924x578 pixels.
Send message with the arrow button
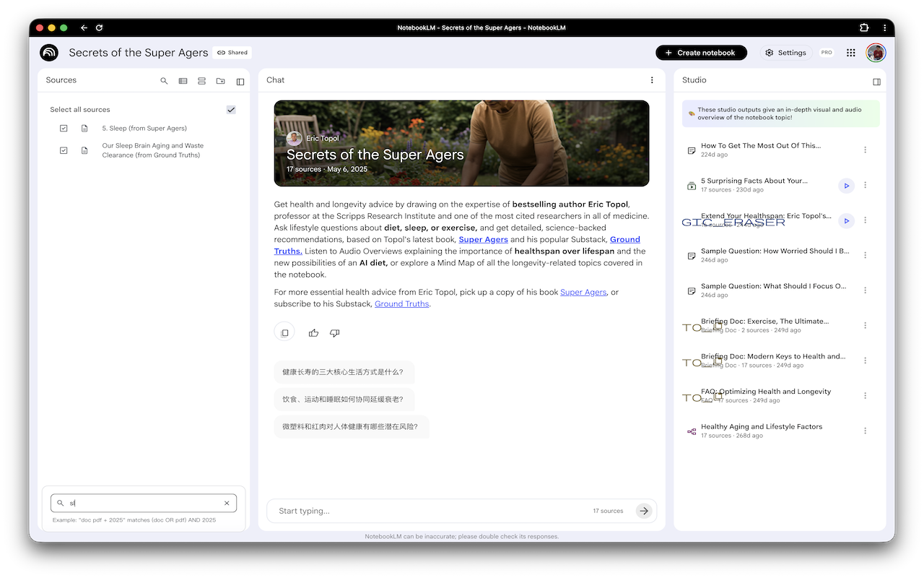[x=643, y=511]
